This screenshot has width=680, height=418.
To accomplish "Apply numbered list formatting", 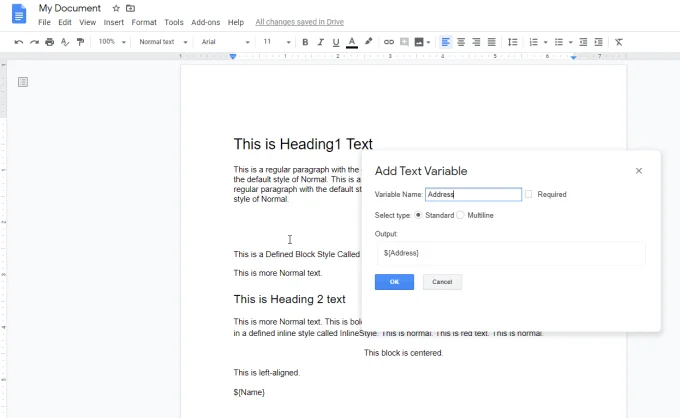I will (533, 42).
